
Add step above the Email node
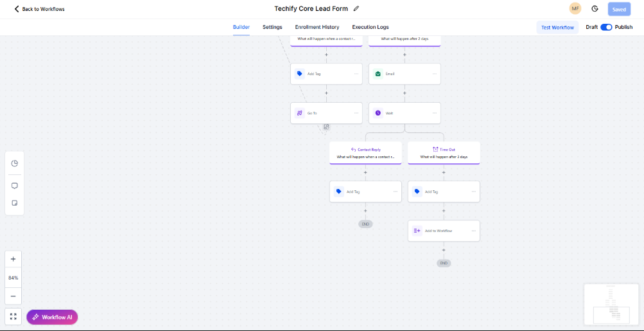point(405,55)
